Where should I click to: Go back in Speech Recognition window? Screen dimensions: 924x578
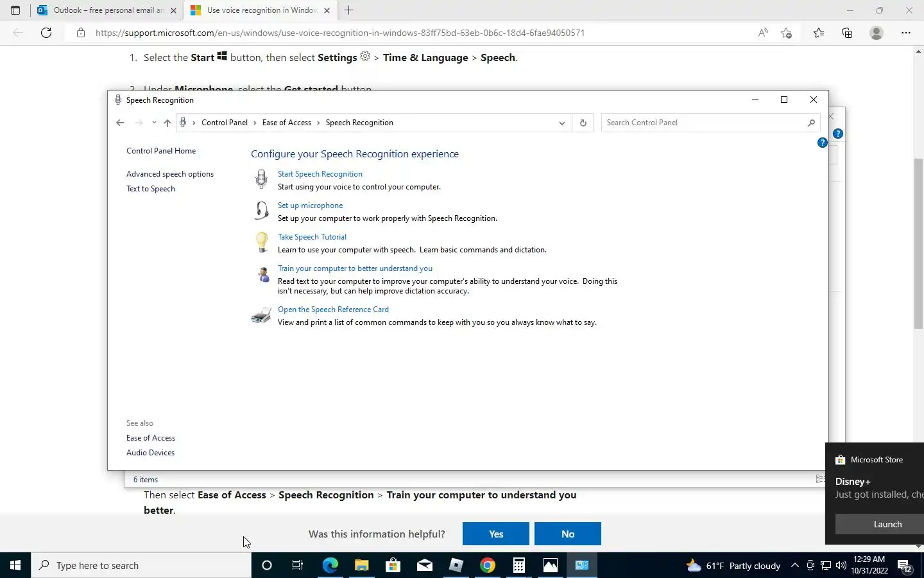coord(120,123)
